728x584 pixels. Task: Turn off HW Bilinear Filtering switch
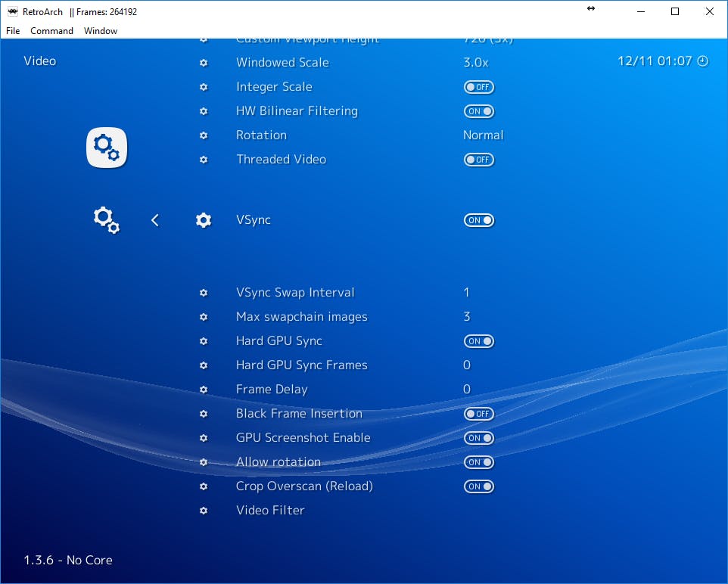479,111
